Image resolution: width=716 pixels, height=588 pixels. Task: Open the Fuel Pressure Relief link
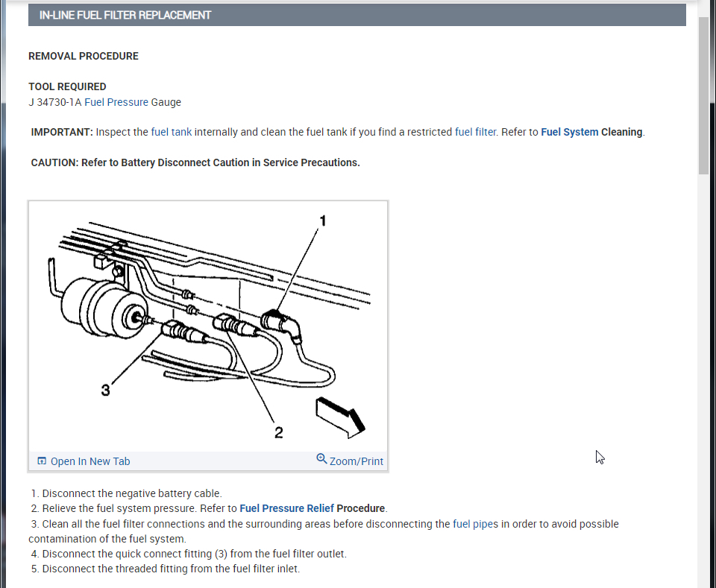[x=286, y=508]
